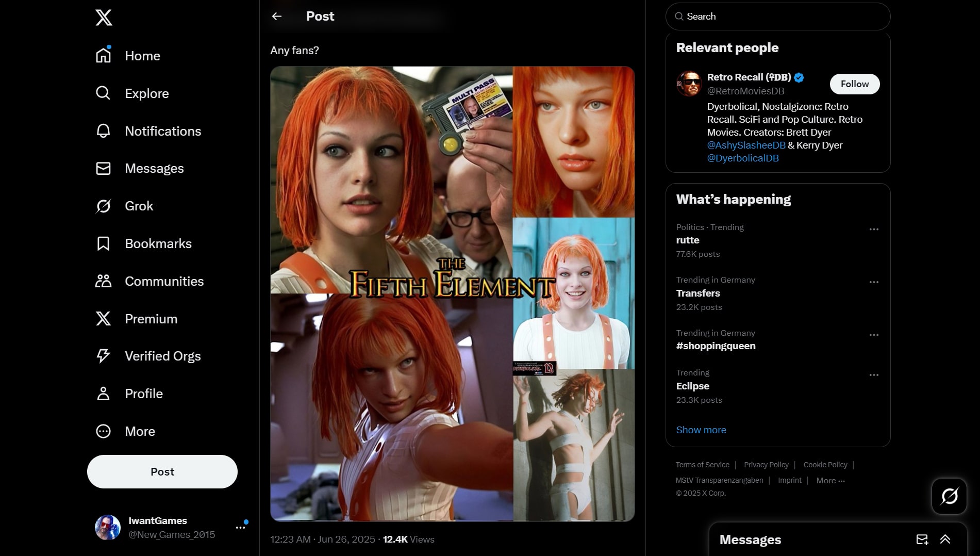Open more options for Transfers trend

point(874,282)
